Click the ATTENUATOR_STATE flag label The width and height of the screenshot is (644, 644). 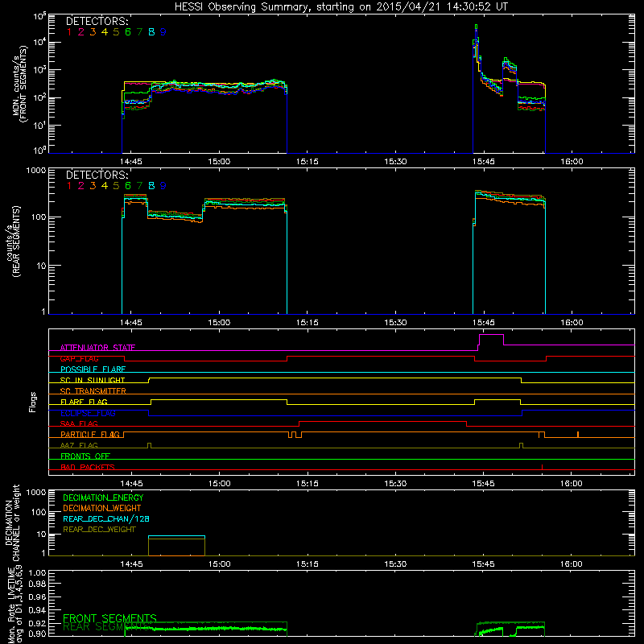pyautogui.click(x=97, y=348)
